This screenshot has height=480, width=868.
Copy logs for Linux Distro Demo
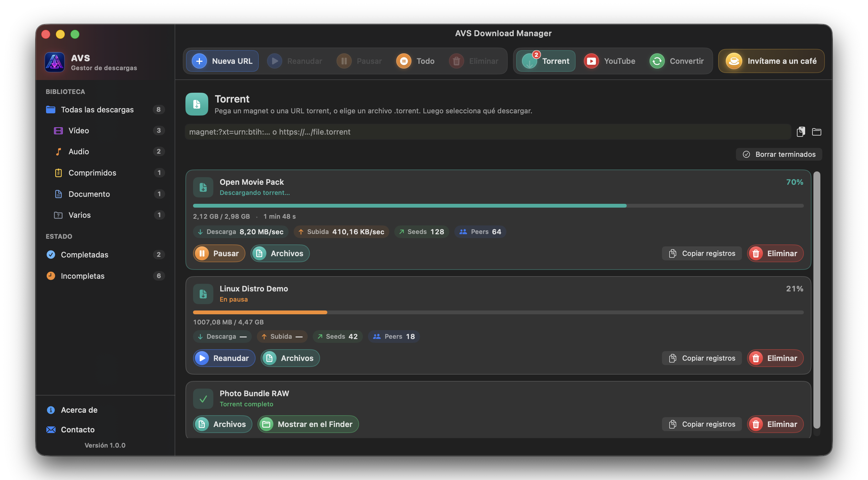702,358
